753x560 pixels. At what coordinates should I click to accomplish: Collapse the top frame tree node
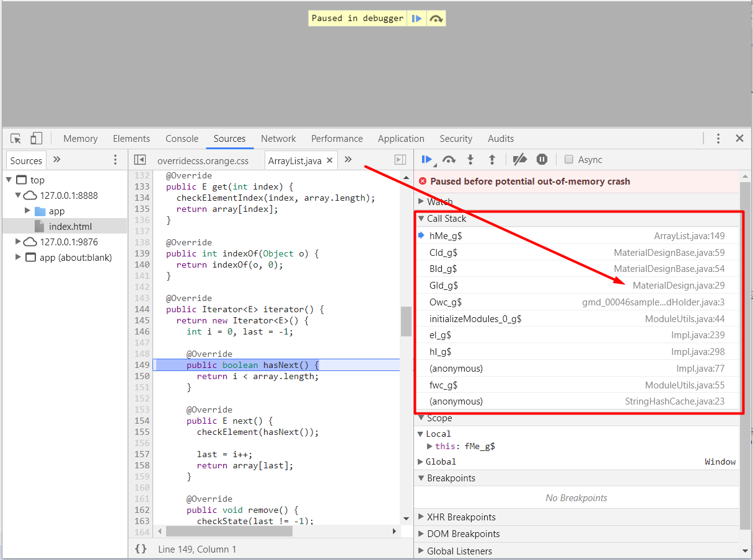[x=9, y=180]
